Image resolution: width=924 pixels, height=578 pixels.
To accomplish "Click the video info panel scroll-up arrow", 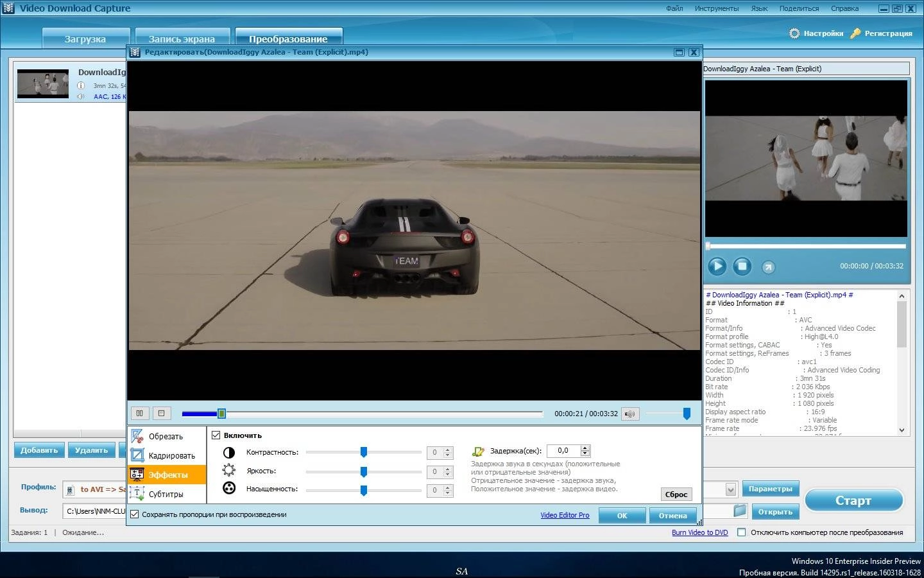I will 902,296.
